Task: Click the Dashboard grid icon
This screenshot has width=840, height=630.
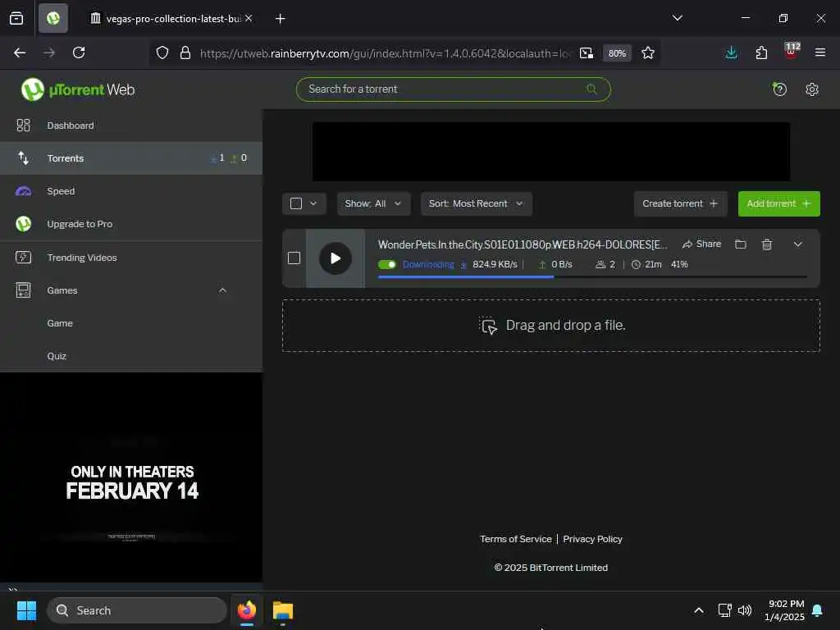Action: click(x=23, y=126)
